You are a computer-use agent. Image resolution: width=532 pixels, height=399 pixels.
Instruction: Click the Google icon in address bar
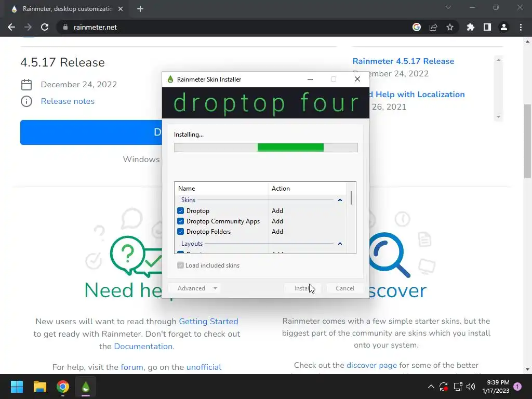pos(417,27)
